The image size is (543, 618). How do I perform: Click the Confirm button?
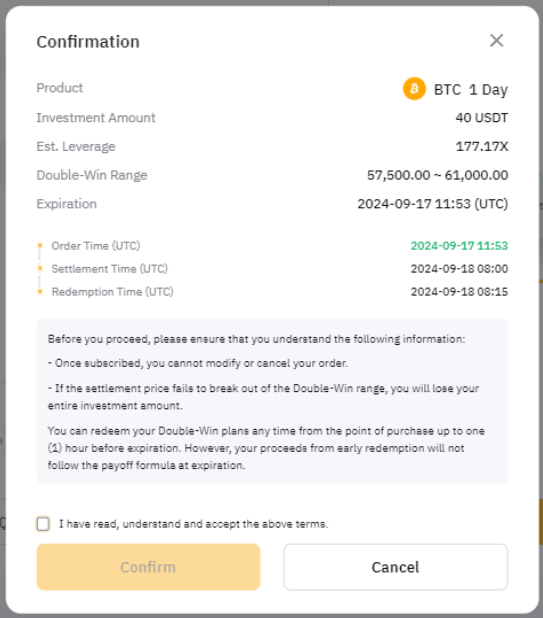click(x=149, y=567)
